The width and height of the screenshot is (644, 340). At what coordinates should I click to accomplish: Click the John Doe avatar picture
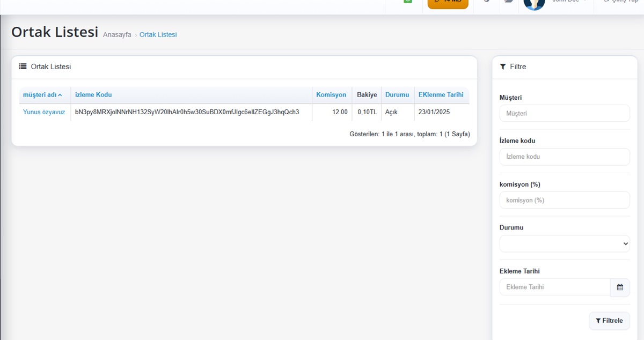(534, 3)
